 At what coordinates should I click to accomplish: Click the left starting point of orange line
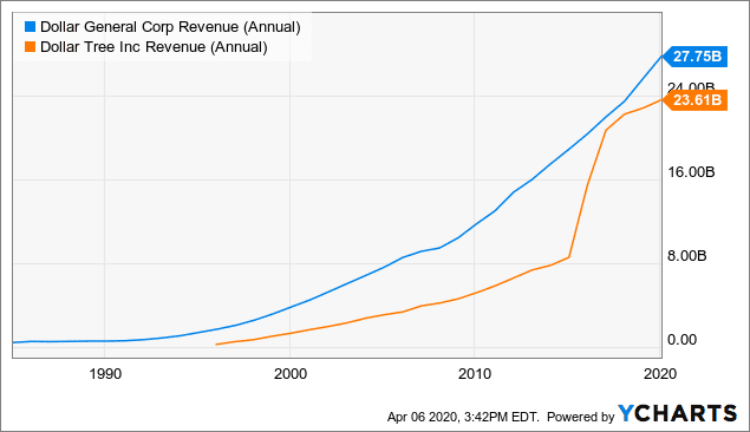(216, 344)
